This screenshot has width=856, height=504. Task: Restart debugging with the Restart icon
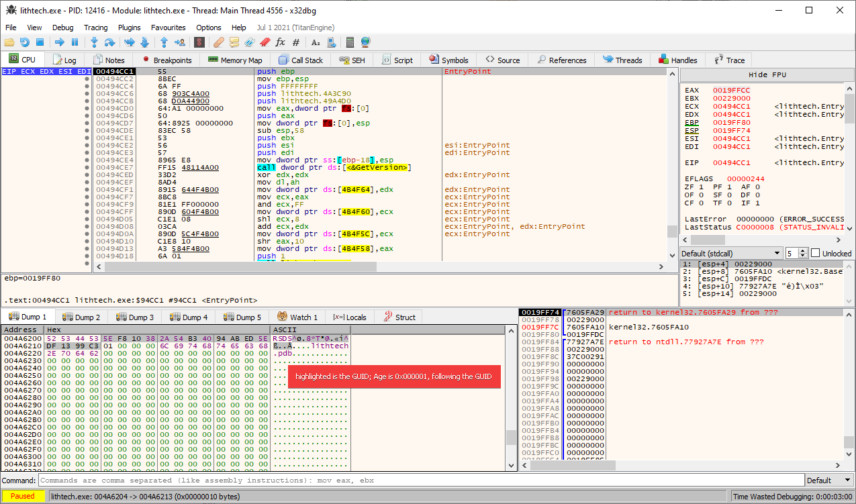pyautogui.click(x=23, y=42)
